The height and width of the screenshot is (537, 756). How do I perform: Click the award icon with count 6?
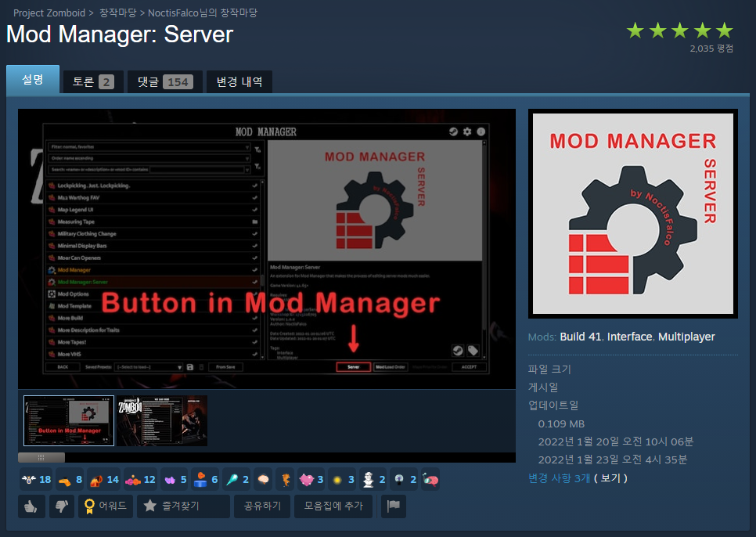point(206,479)
